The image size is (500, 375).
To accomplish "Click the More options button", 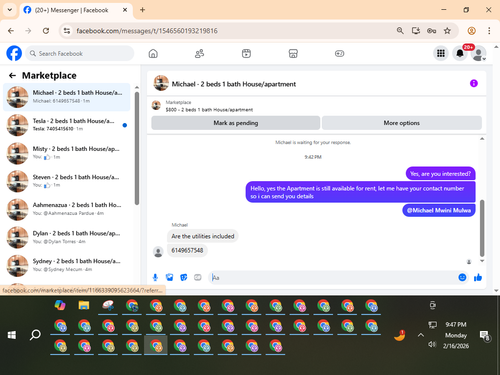I will point(402,123).
